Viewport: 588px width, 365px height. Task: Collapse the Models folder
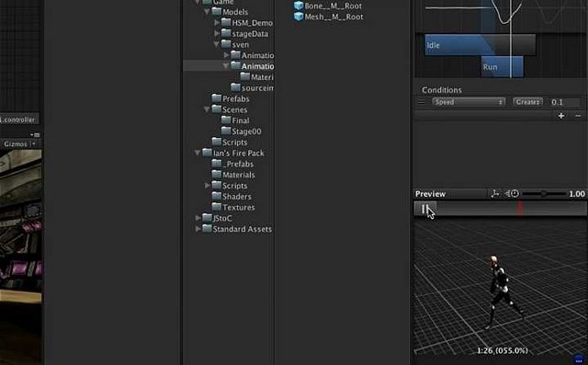(x=207, y=12)
